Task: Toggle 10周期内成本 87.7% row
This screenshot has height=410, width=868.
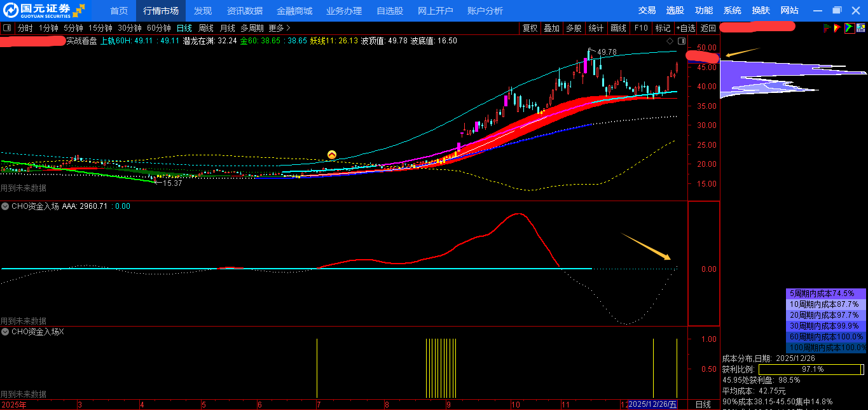Action: (826, 304)
